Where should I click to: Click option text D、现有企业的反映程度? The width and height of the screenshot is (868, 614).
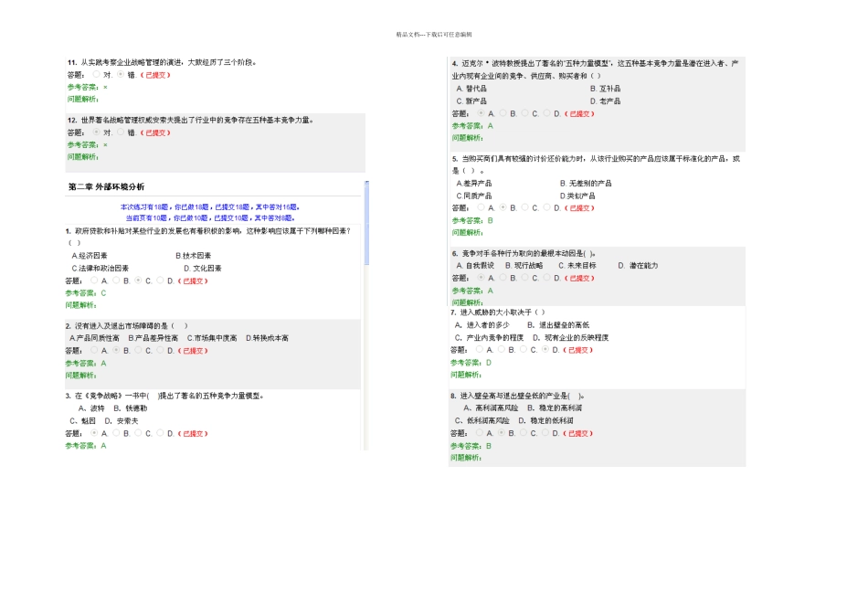coord(571,338)
